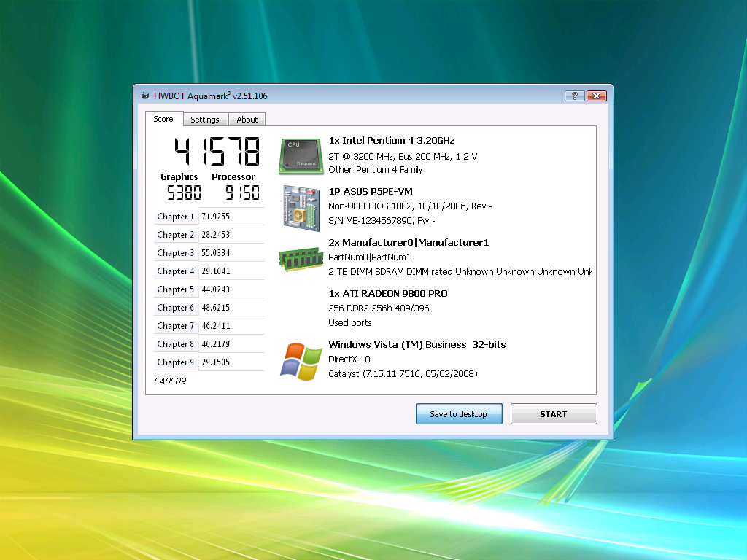
Task: Click the Other, Pentium 4 Family line
Action: pos(376,169)
